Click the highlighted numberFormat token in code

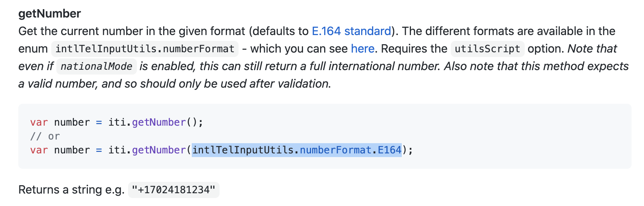pos(336,150)
